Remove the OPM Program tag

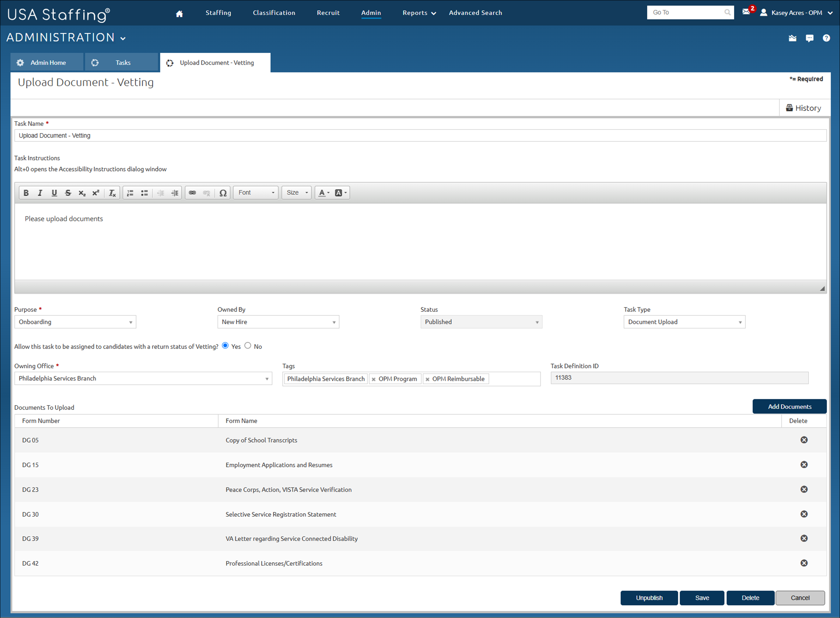[x=373, y=379]
